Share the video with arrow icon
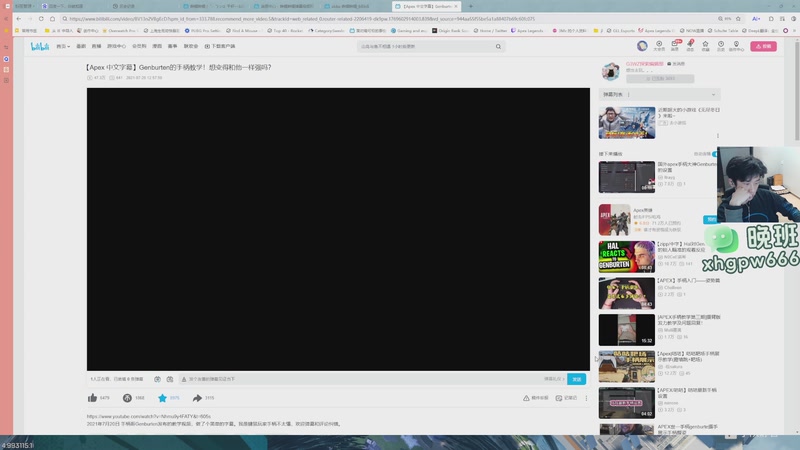Screen dimensions: 800x450 (197, 398)
